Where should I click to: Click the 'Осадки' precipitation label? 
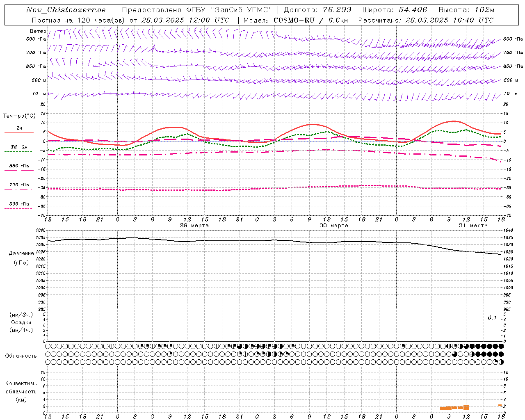[21, 322]
